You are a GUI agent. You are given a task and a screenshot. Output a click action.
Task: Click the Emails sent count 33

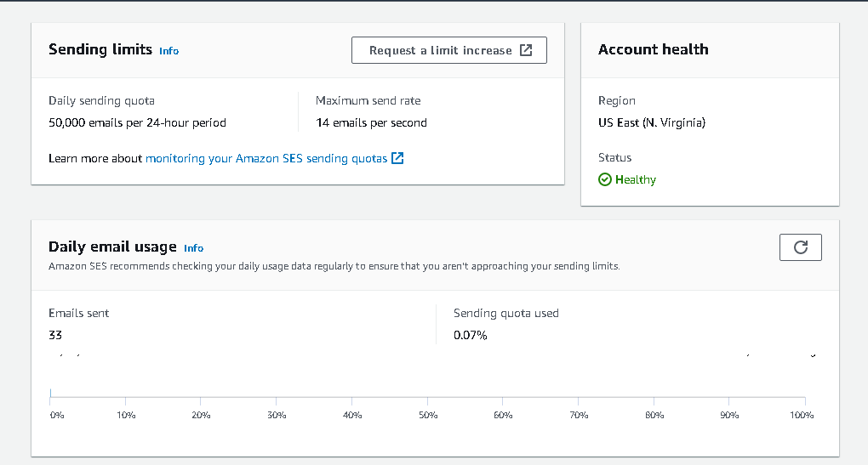tap(55, 335)
